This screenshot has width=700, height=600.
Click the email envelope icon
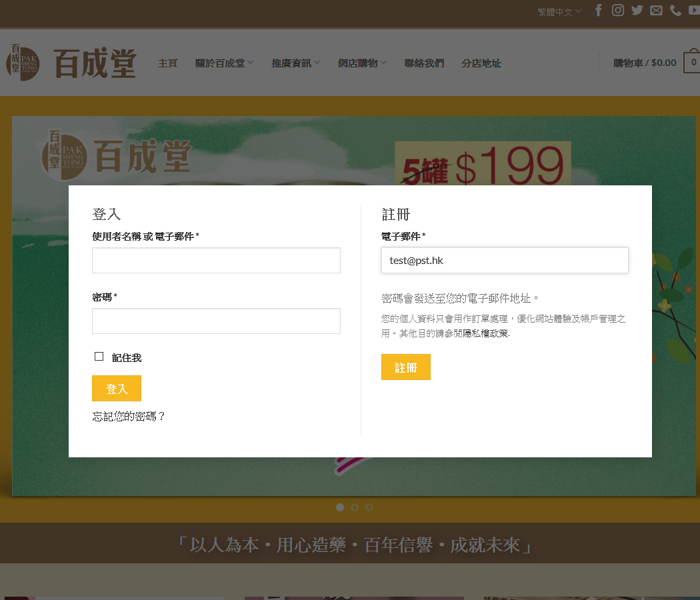pyautogui.click(x=656, y=10)
